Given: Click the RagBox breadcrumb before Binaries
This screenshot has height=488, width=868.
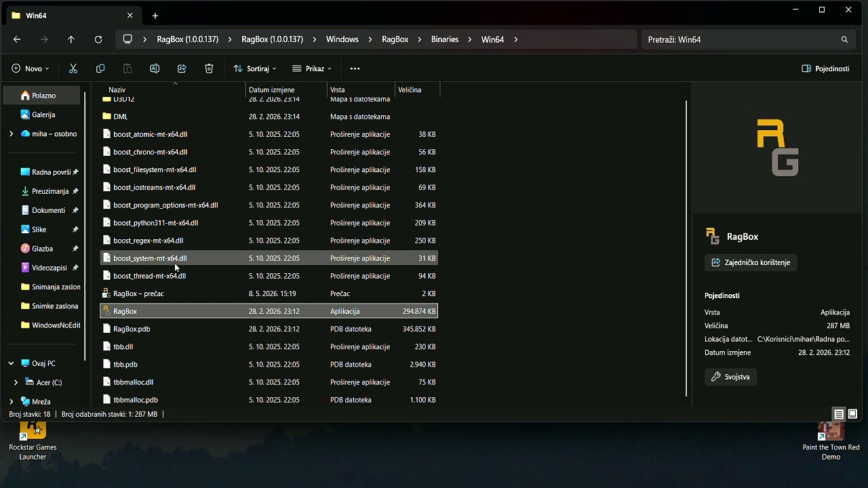Looking at the screenshot, I should click(395, 39).
